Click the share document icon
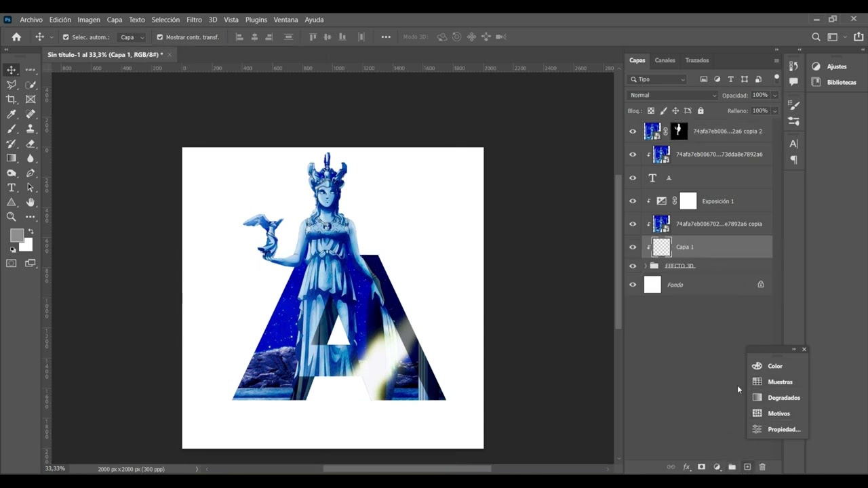The width and height of the screenshot is (868, 488). pos(859,37)
